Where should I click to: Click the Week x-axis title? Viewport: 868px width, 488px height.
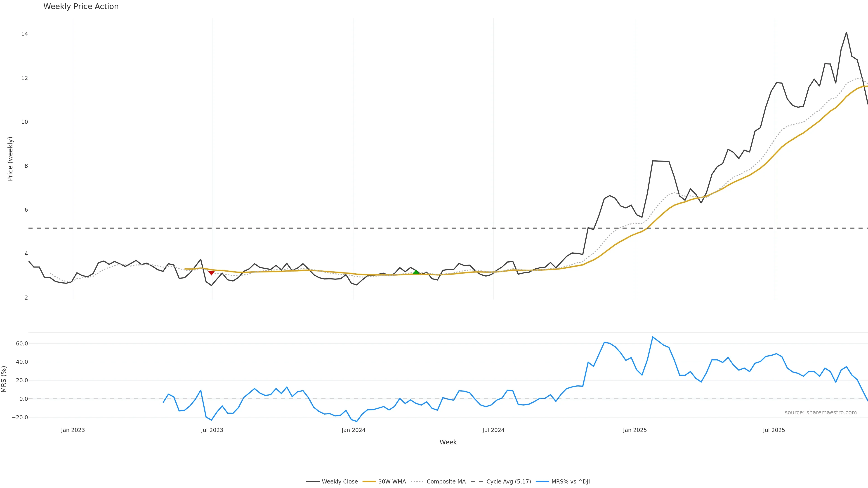pos(448,442)
